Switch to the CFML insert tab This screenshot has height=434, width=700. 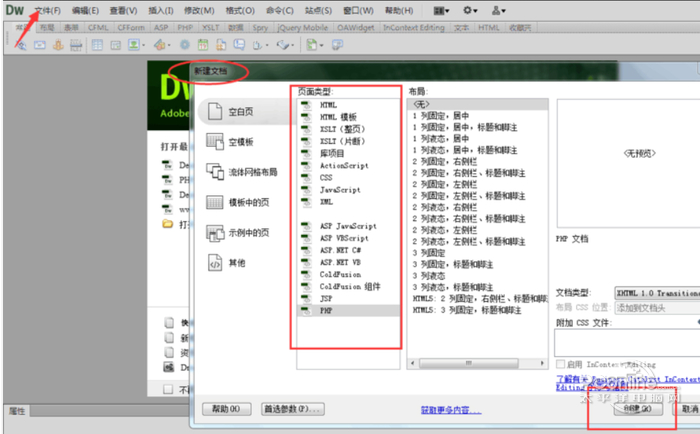(x=98, y=28)
